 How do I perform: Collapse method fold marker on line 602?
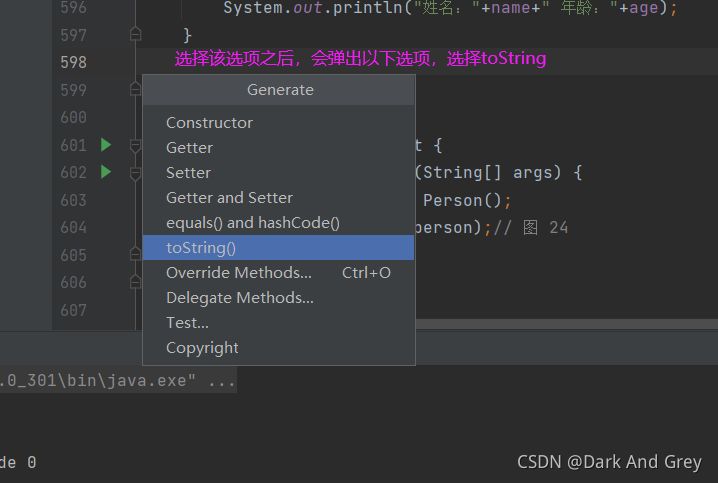click(x=136, y=174)
